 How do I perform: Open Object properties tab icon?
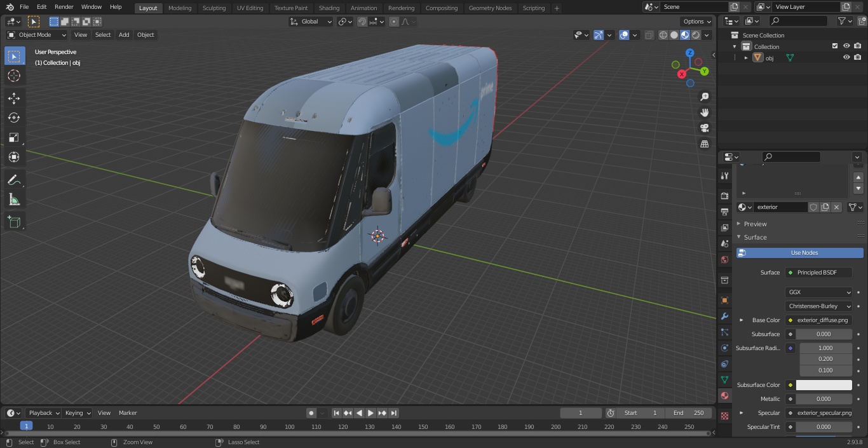tap(724, 300)
